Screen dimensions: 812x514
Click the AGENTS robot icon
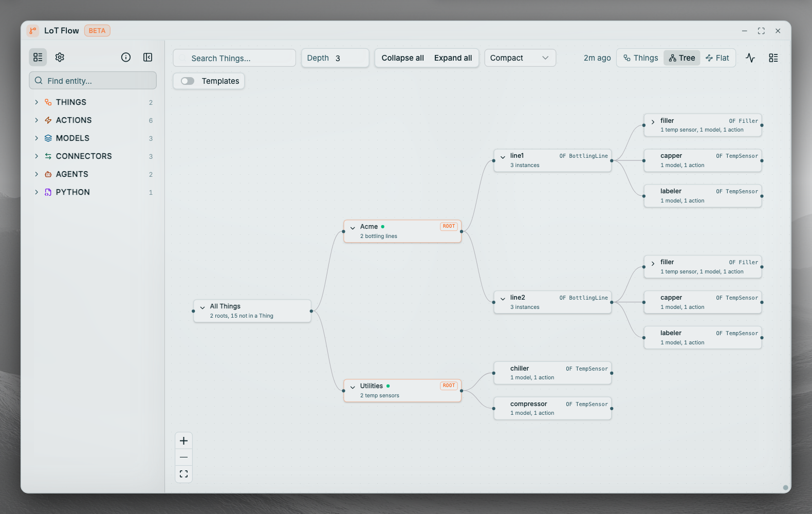[48, 174]
